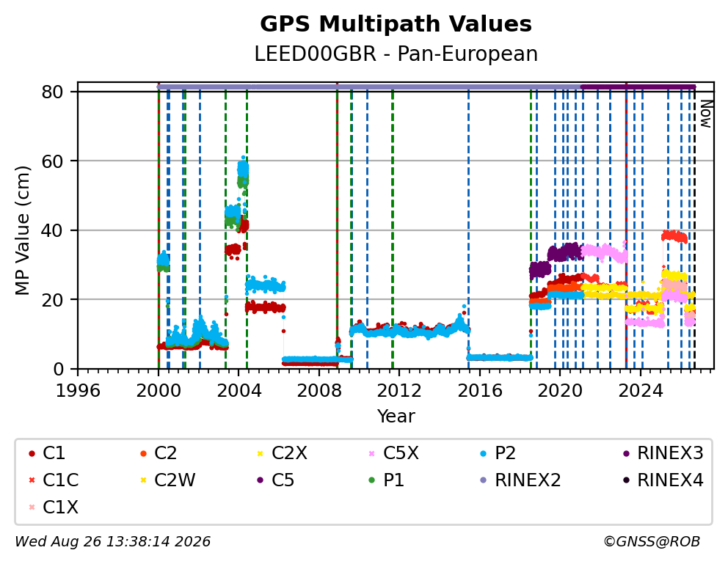Select the RINEX2 legend entry
The width and height of the screenshot is (728, 564).
tap(520, 480)
